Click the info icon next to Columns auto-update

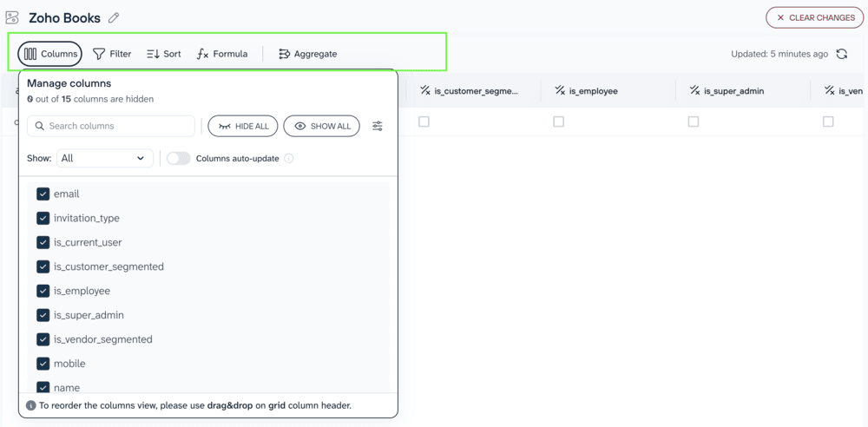coord(288,159)
